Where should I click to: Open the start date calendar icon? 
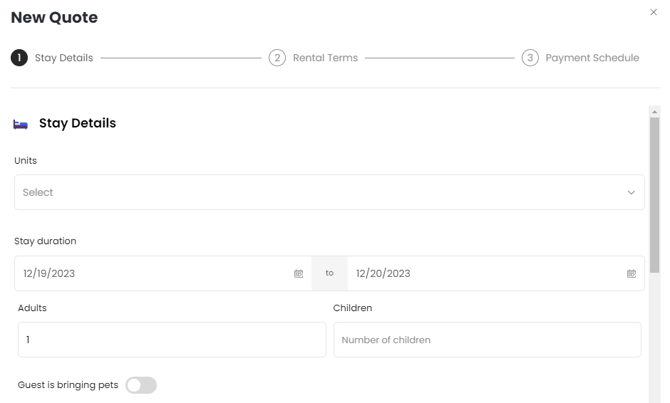[x=298, y=273]
